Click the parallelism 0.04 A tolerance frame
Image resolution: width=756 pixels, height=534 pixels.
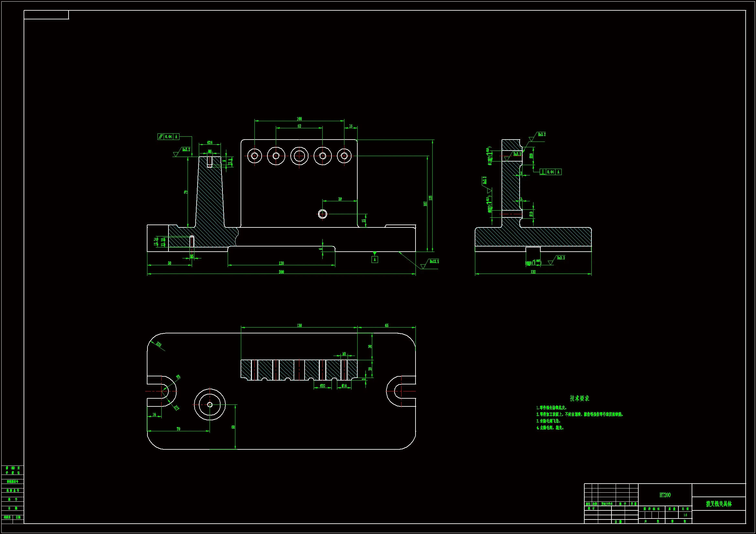coord(168,137)
